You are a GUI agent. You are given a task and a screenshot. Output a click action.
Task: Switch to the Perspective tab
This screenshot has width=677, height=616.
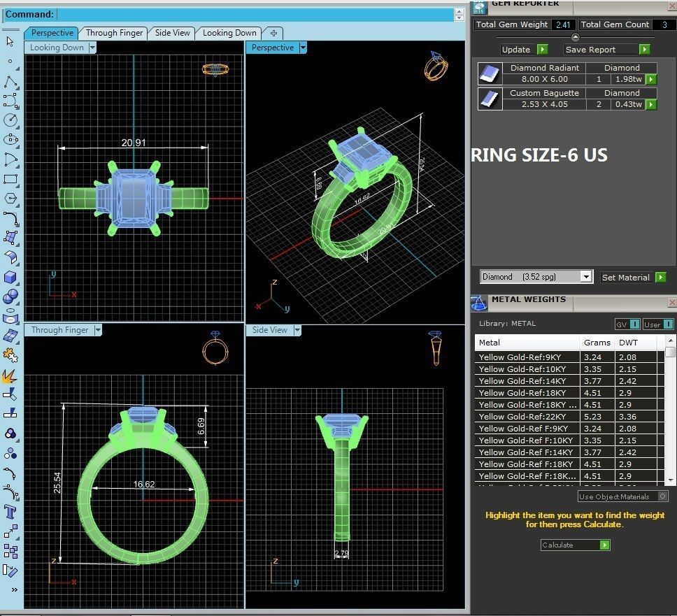coord(52,33)
